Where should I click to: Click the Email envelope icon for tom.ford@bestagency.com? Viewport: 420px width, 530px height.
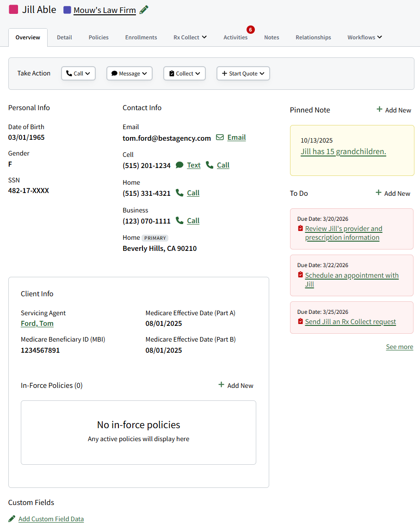pyautogui.click(x=219, y=137)
